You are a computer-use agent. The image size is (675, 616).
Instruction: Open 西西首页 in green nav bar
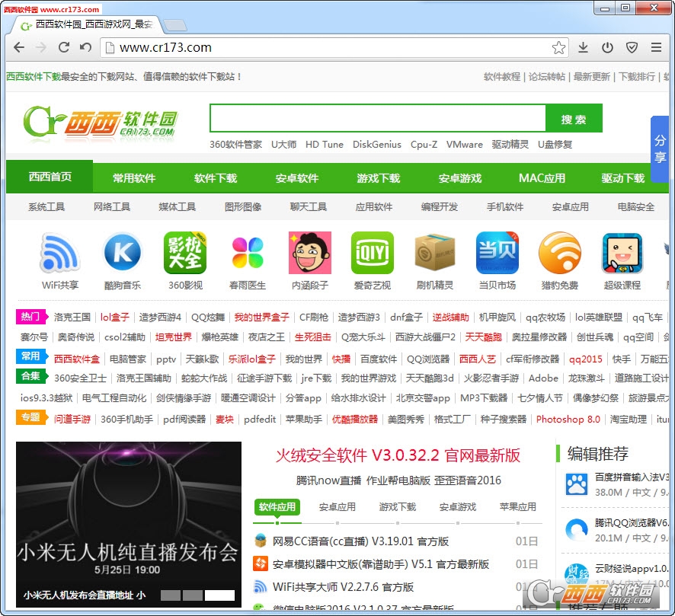(x=50, y=177)
